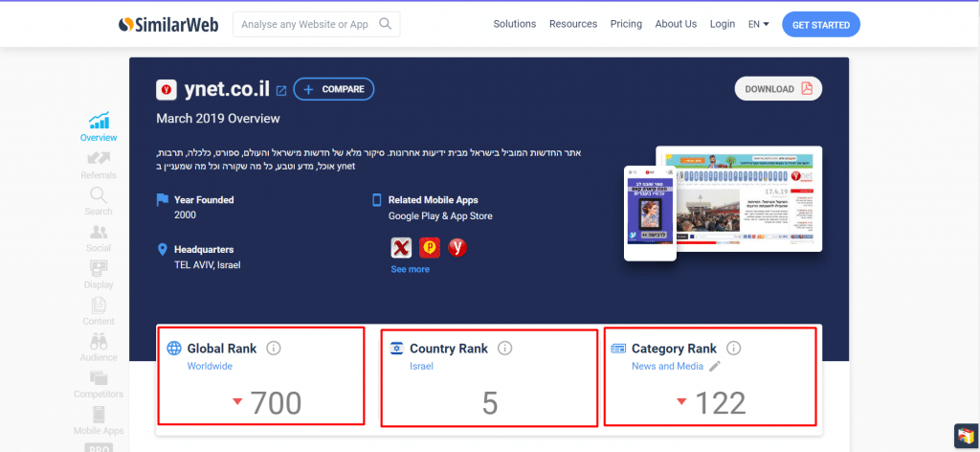The height and width of the screenshot is (452, 980).
Task: Select the Overview sidebar section
Action: click(99, 127)
